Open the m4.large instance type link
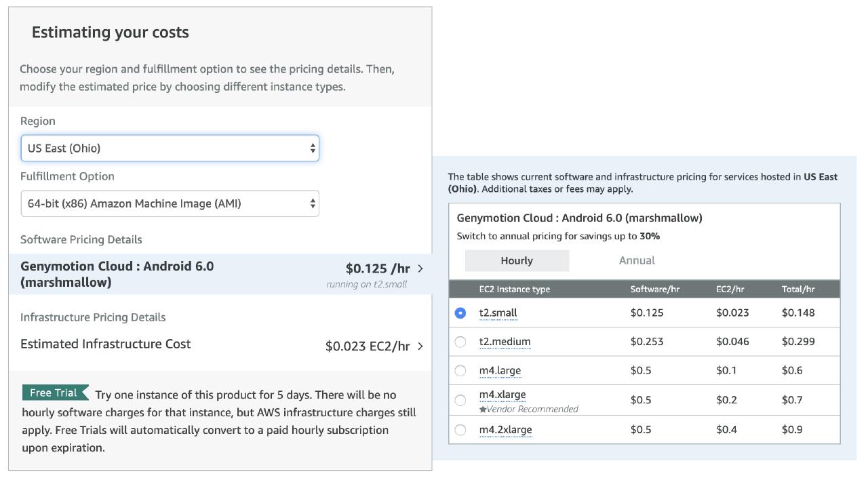Image resolution: width=868 pixels, height=478 pixels. pos(500,371)
